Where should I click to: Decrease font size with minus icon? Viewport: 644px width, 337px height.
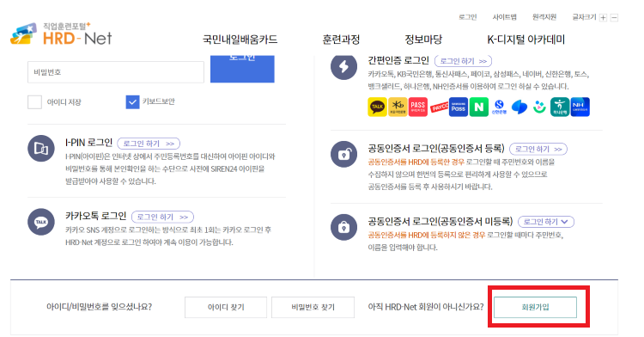[x=614, y=17]
